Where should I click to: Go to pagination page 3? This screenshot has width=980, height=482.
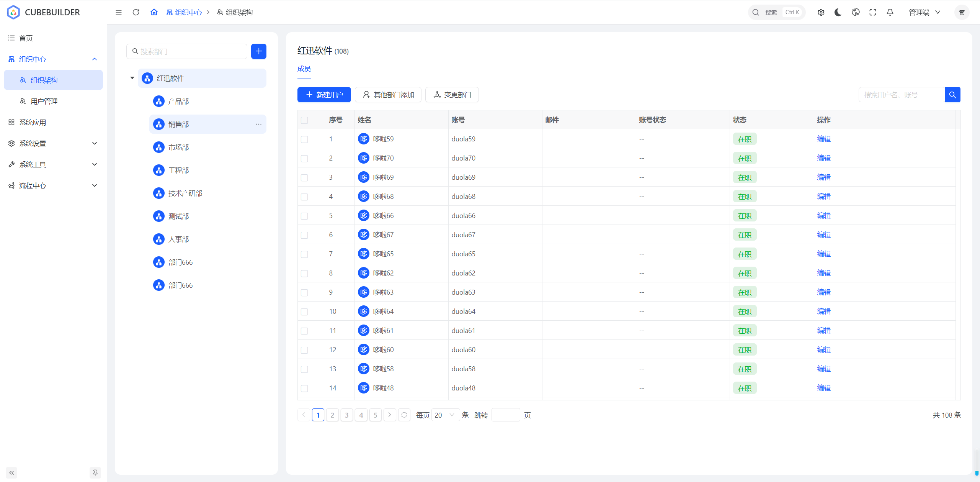(x=347, y=415)
